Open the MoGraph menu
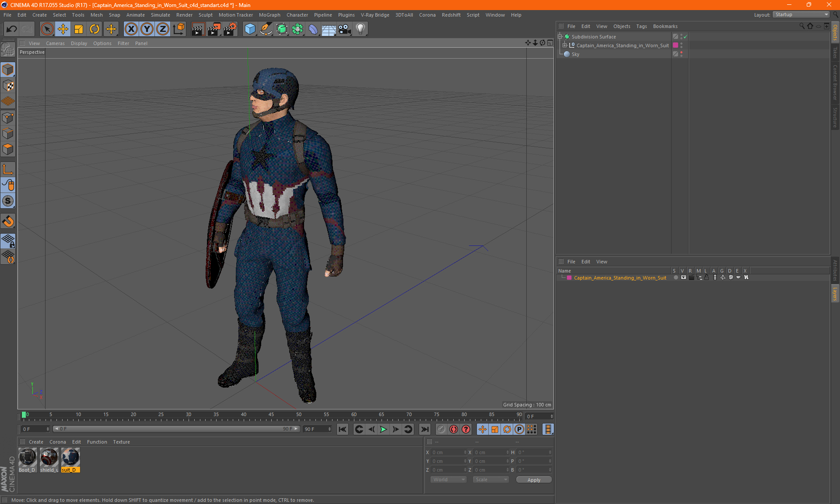The image size is (840, 504). (x=269, y=15)
